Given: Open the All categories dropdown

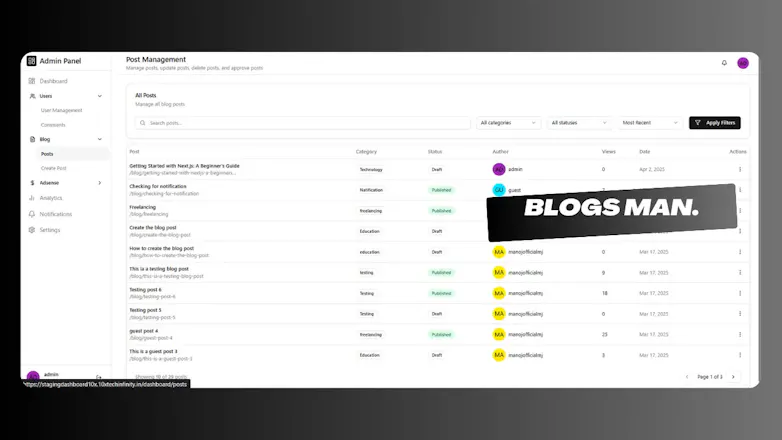Looking at the screenshot, I should coord(508,123).
